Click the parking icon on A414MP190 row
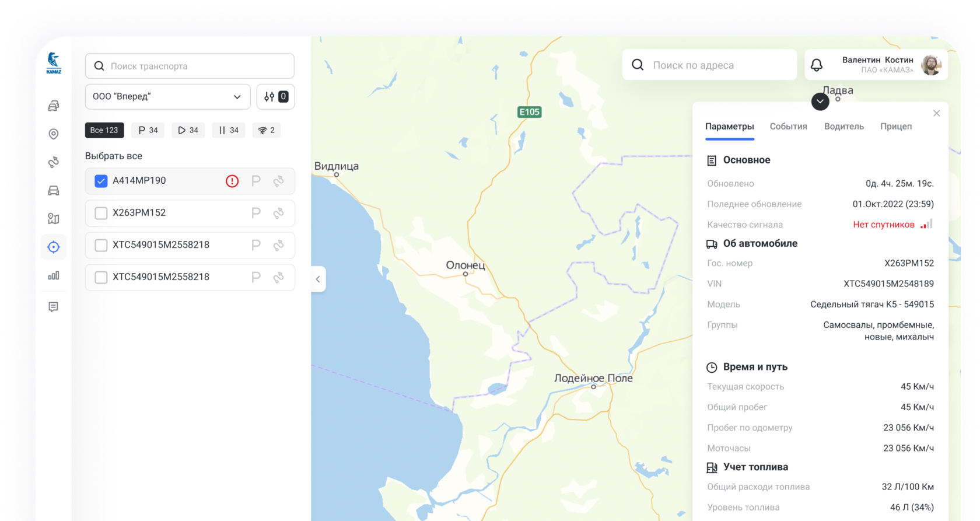Screen dimensions: 980x521 [256, 181]
